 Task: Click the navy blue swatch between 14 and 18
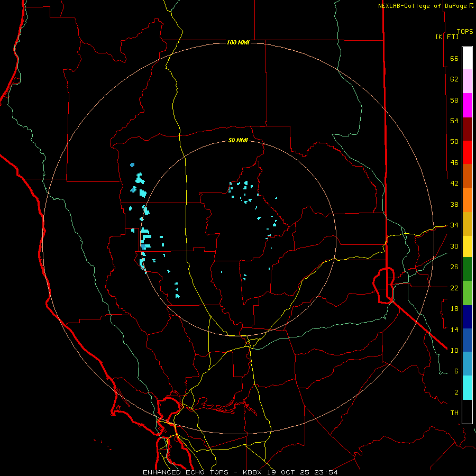467,317
